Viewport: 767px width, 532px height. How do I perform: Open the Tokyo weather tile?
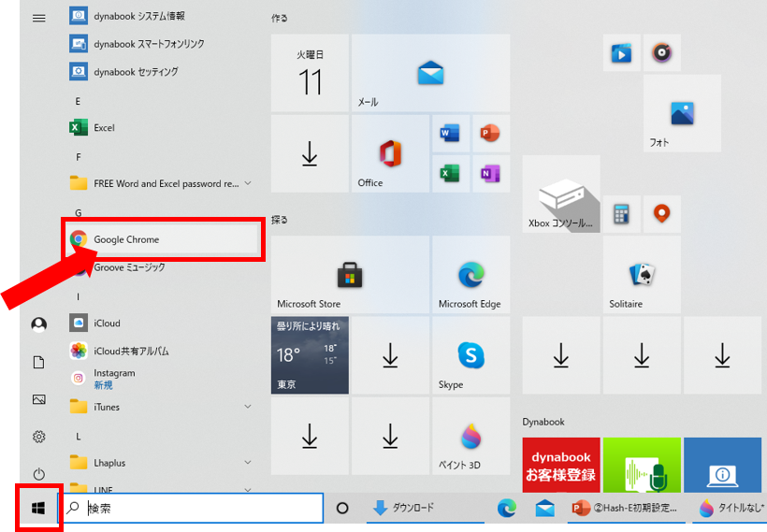[x=310, y=355]
